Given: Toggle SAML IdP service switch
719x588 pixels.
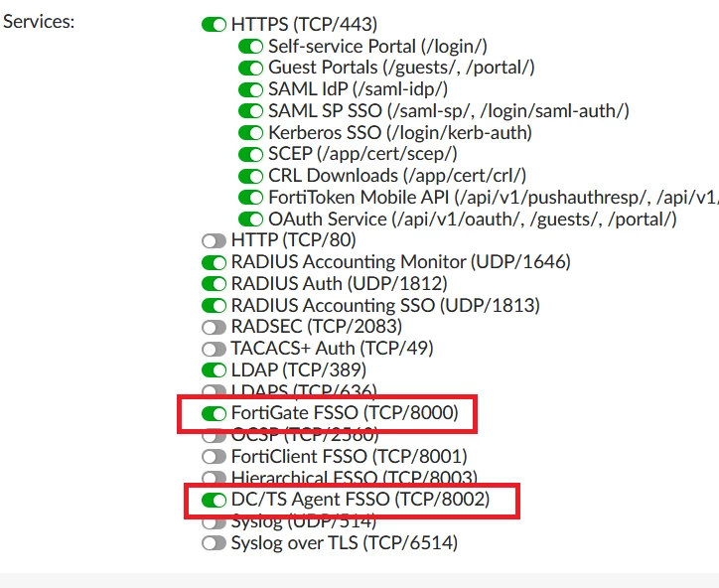Looking at the screenshot, I should tap(250, 89).
